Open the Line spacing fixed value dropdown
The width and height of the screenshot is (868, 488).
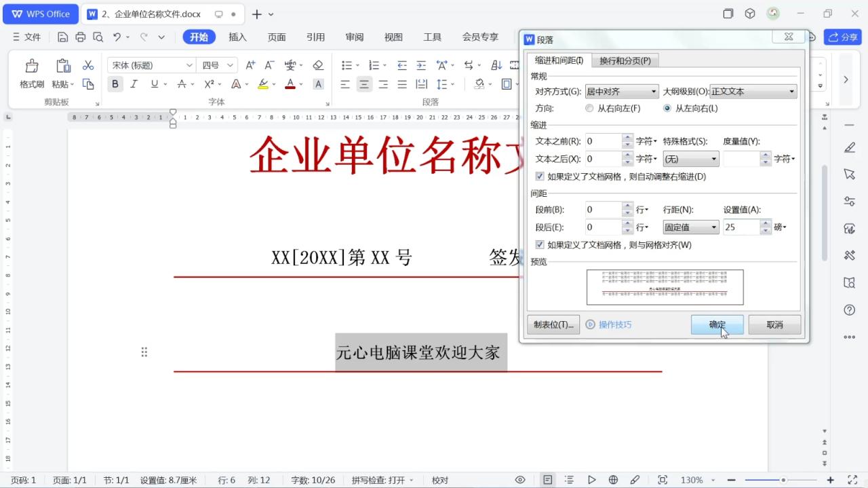coord(690,227)
